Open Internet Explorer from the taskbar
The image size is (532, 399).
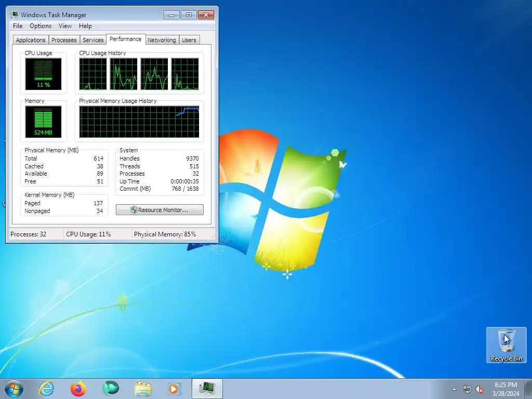coord(46,389)
